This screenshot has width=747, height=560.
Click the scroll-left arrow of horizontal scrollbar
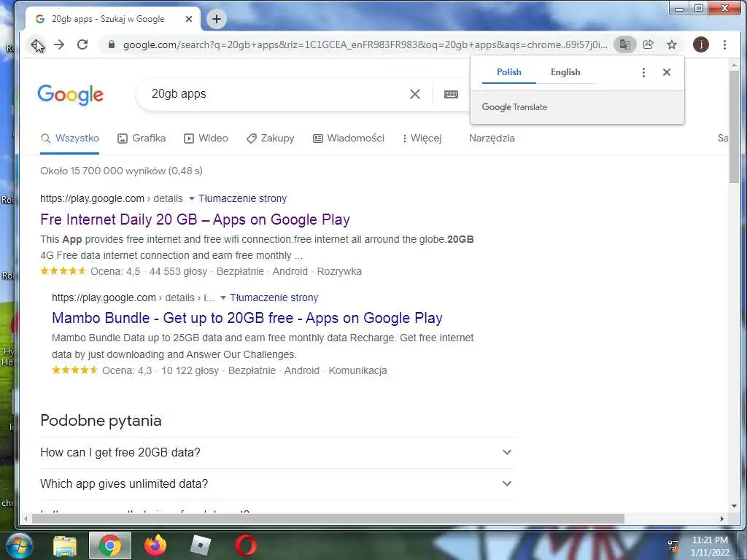(26, 518)
